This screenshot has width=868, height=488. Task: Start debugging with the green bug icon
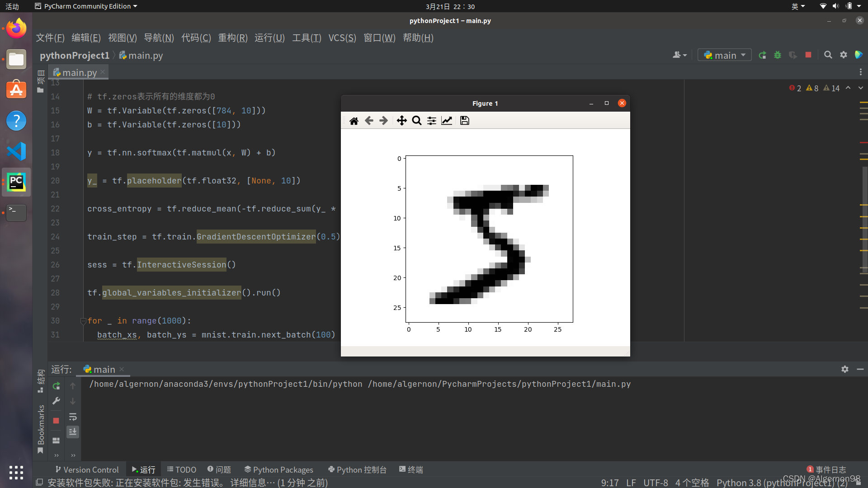pos(778,55)
